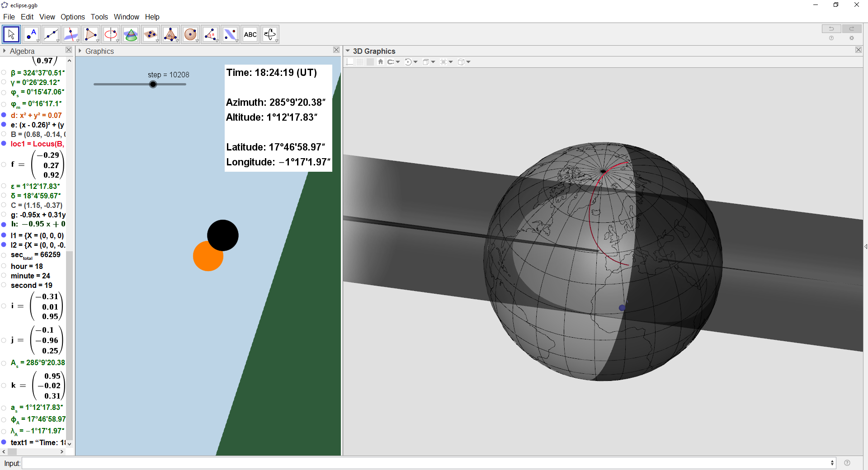868x470 pixels.
Task: Hide the loc1 Locus object
Action: pyautogui.click(x=4, y=144)
